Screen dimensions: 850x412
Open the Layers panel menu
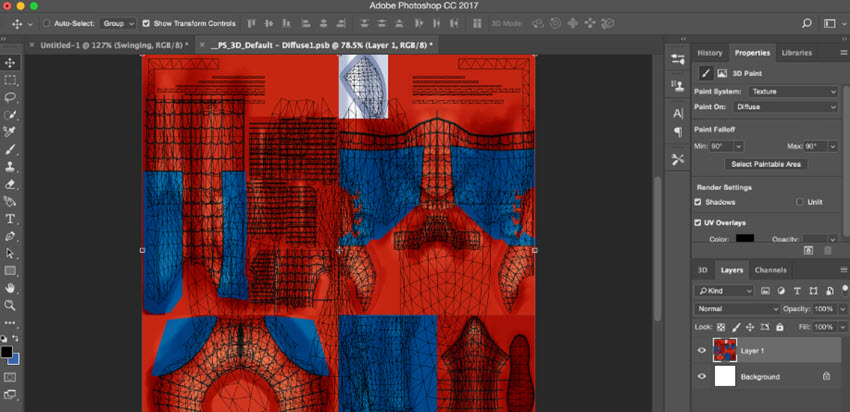[843, 270]
